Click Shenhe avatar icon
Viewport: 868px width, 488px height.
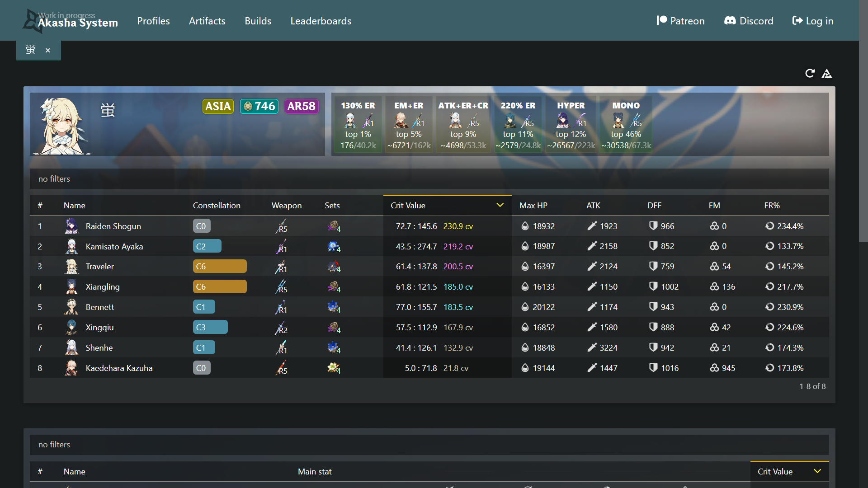click(x=71, y=347)
